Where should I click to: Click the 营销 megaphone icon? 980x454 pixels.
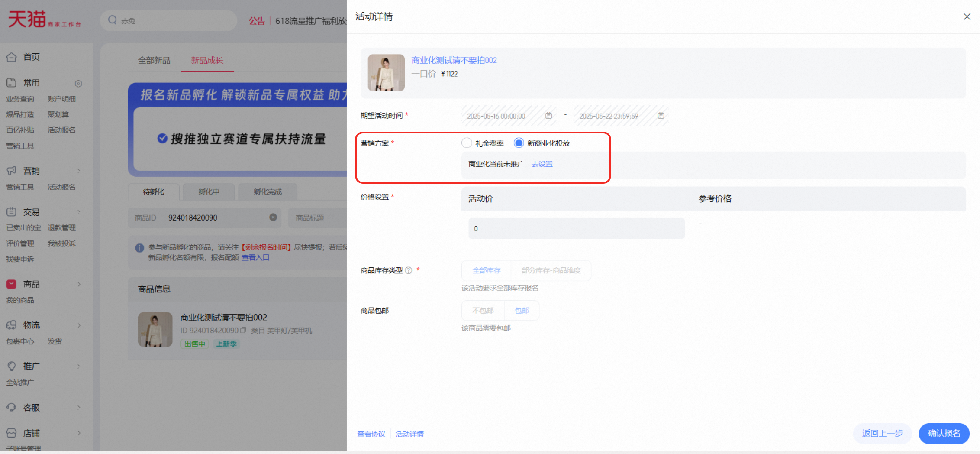pyautogui.click(x=12, y=171)
